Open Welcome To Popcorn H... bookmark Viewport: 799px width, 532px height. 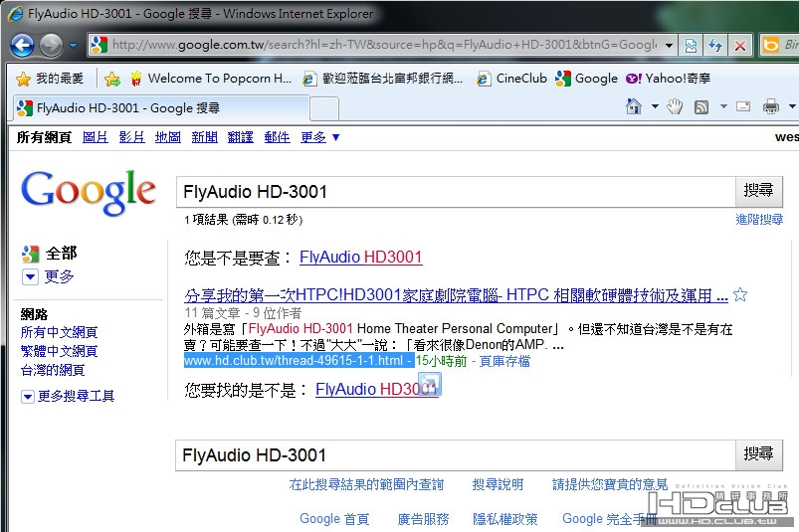(x=211, y=79)
